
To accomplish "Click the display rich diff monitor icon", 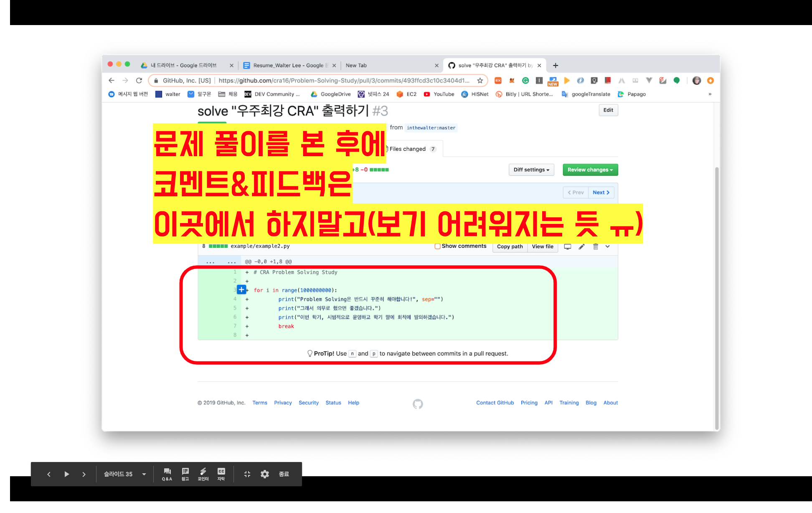I will [x=567, y=246].
